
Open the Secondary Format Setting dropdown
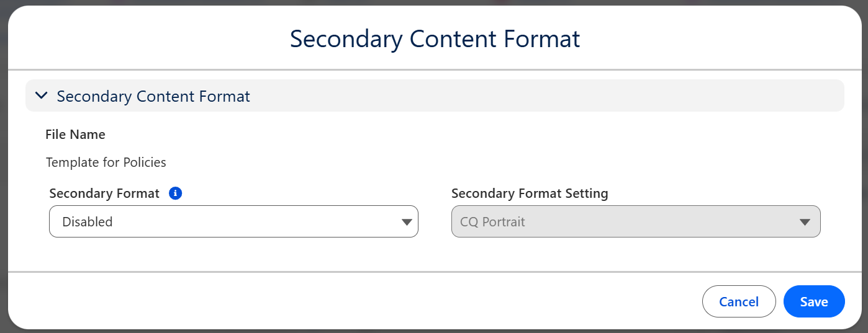[x=635, y=221]
